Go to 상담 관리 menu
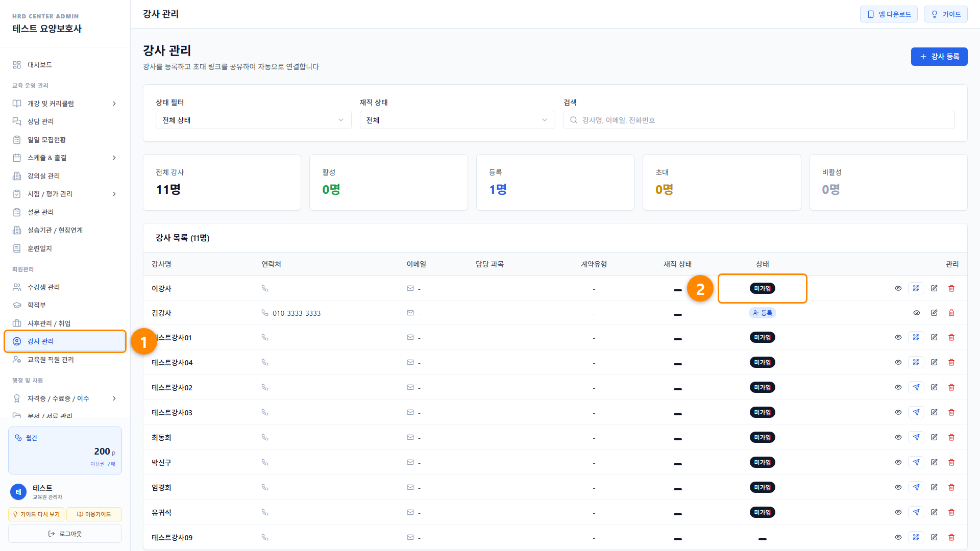The image size is (980, 551). coord(65,121)
